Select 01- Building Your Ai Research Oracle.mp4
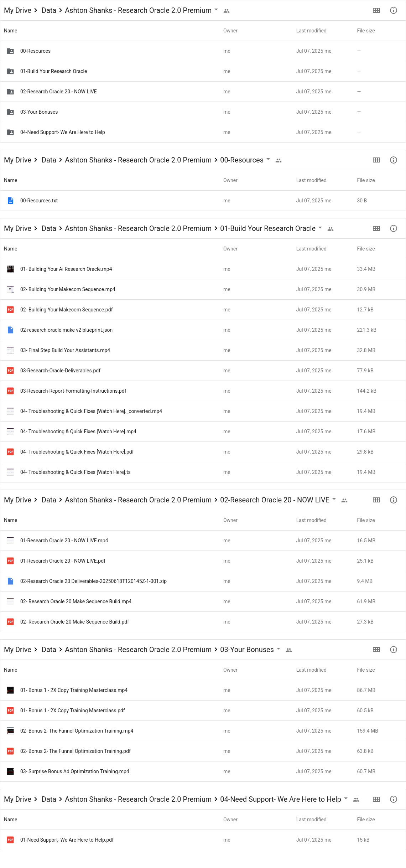The width and height of the screenshot is (406, 868). (x=203, y=269)
